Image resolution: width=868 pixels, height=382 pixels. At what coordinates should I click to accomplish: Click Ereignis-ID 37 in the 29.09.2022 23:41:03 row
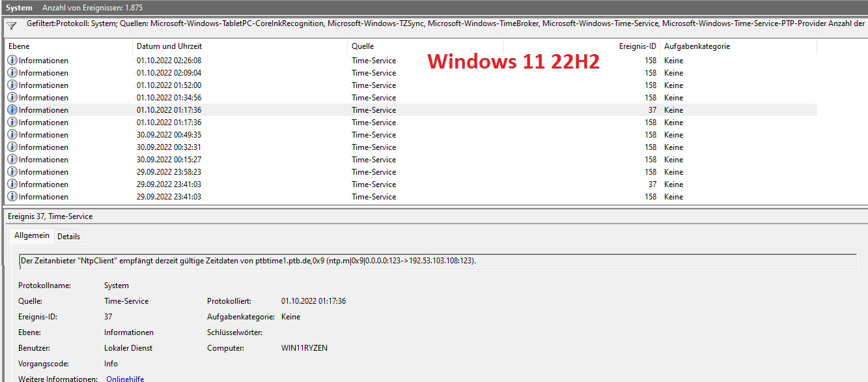tap(652, 184)
